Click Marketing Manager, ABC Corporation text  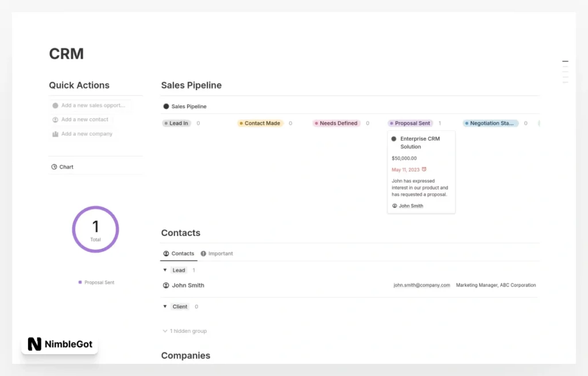496,285
